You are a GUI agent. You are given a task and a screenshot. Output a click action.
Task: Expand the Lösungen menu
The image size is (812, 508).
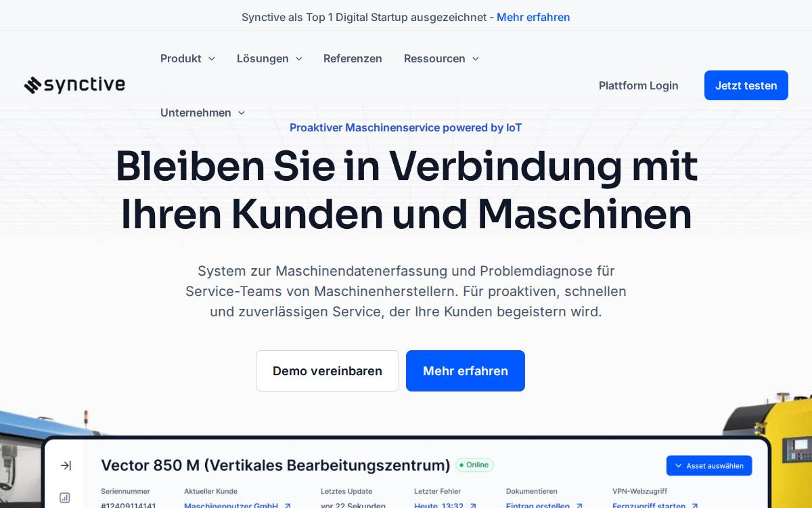[269, 58]
